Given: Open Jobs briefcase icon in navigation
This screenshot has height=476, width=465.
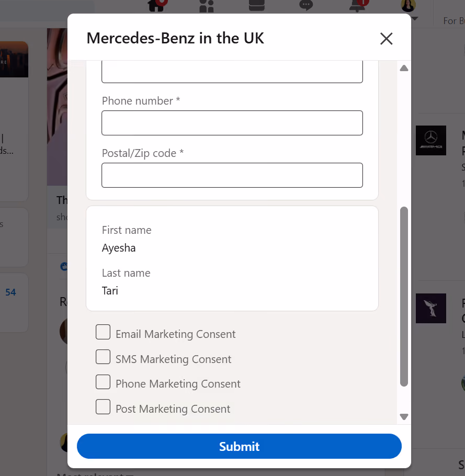Looking at the screenshot, I should tap(257, 5).
